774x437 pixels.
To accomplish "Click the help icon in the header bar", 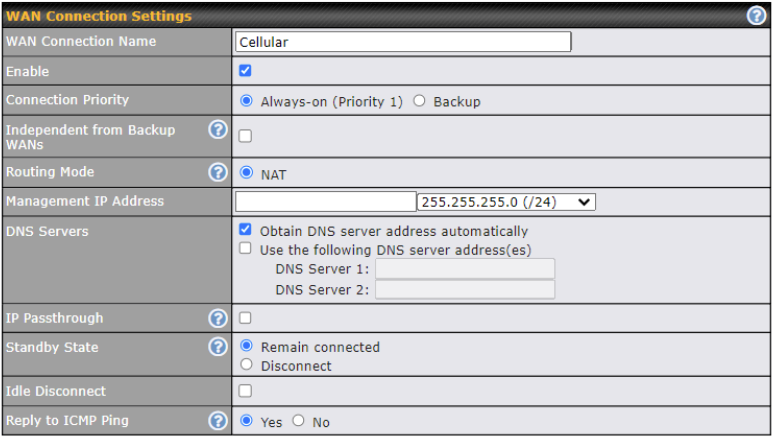I will [756, 16].
